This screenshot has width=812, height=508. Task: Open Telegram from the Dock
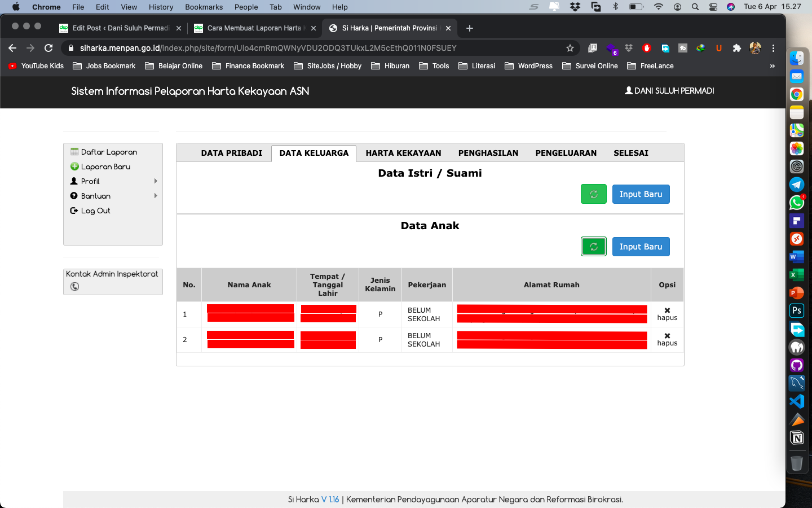(796, 185)
